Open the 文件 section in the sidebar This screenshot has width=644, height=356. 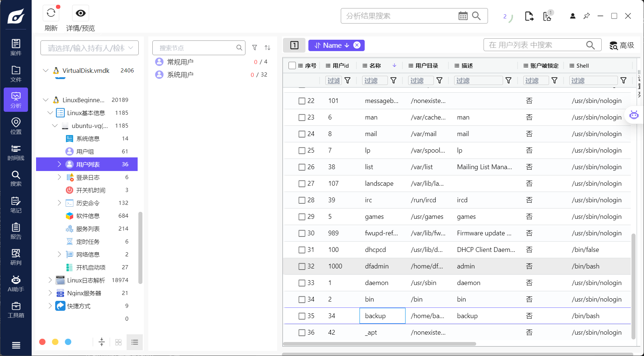point(16,74)
